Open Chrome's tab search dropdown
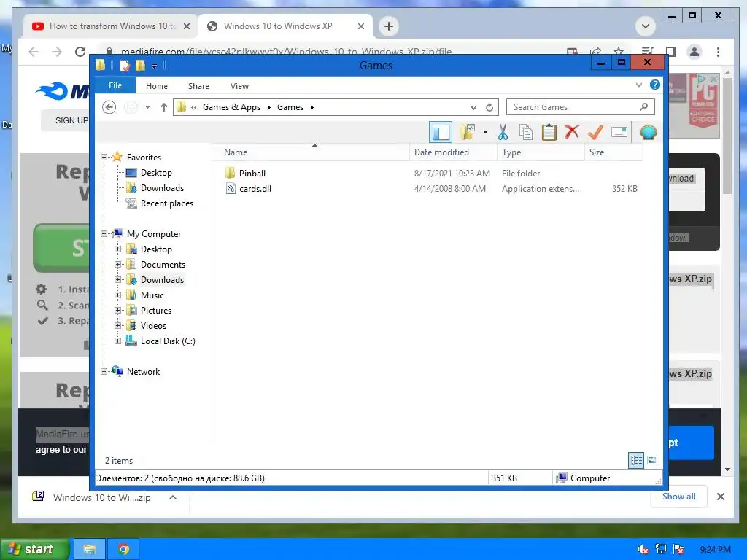This screenshot has width=747, height=560. tap(646, 26)
